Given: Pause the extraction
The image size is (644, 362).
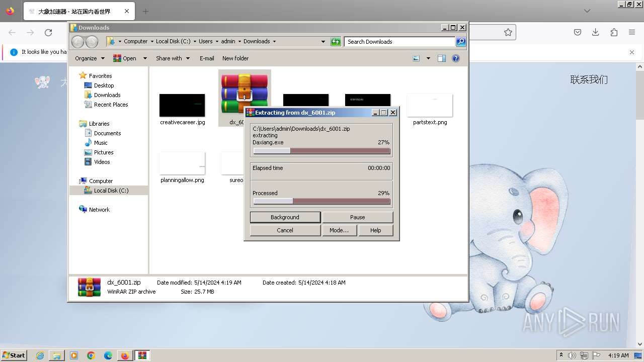Looking at the screenshot, I should [x=357, y=217].
